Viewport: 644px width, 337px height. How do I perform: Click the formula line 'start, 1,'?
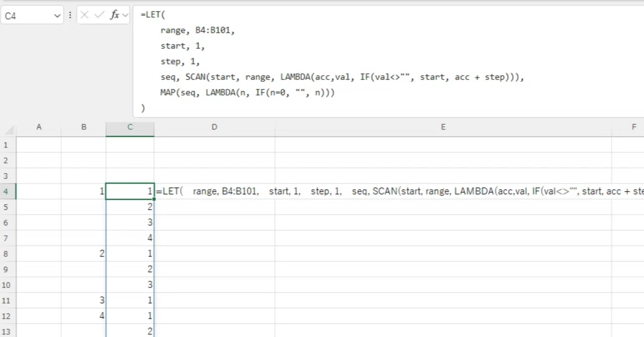[183, 46]
